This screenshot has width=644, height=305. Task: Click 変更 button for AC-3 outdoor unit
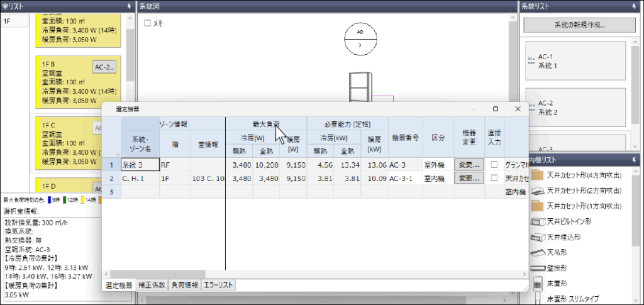tap(469, 165)
